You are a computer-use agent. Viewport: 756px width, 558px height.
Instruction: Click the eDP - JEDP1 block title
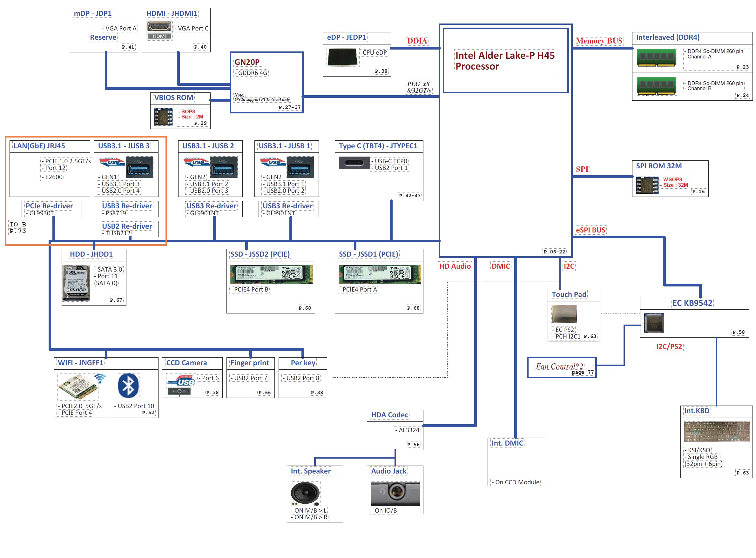click(x=346, y=37)
